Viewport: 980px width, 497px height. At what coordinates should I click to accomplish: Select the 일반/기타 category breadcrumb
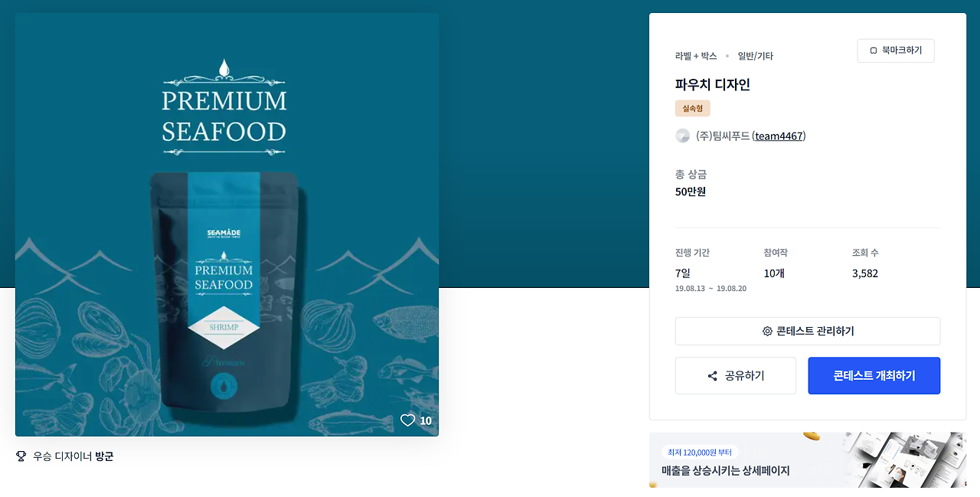756,56
